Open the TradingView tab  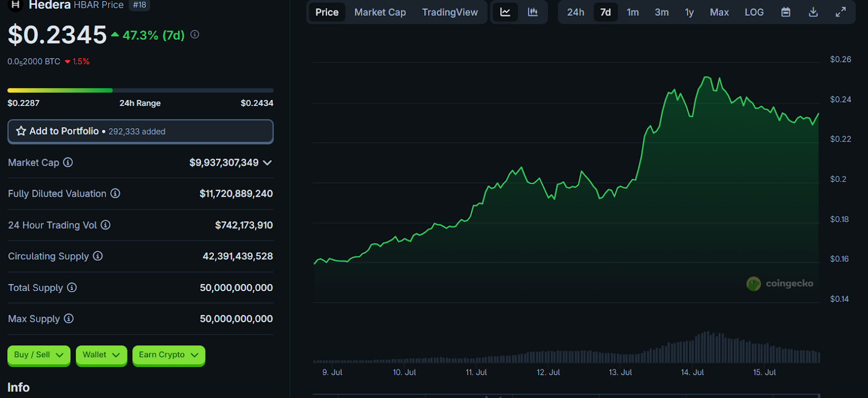tap(450, 12)
